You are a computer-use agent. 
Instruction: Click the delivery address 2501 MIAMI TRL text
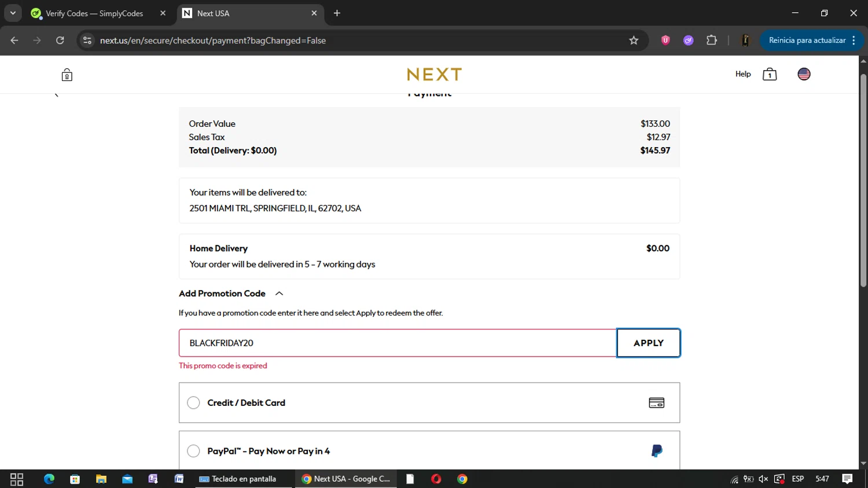coord(275,208)
